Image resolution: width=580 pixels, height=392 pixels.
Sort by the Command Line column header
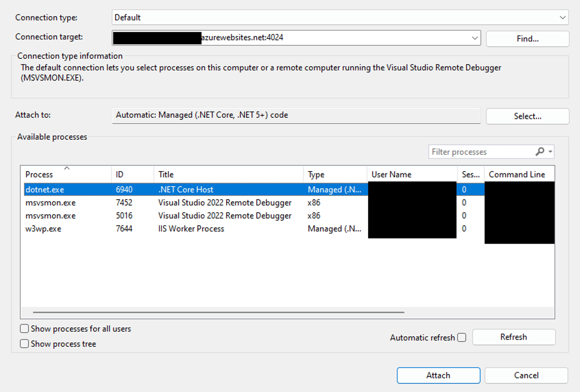519,174
